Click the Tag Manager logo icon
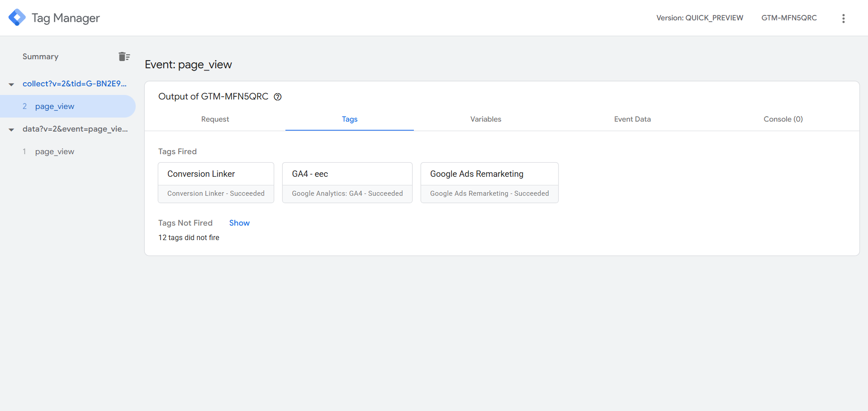The image size is (868, 411). pos(17,18)
